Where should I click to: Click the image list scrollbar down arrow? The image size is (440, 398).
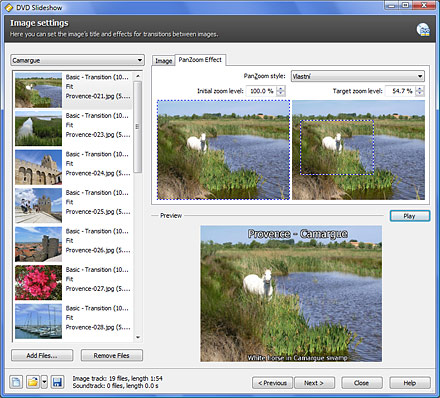click(x=138, y=337)
